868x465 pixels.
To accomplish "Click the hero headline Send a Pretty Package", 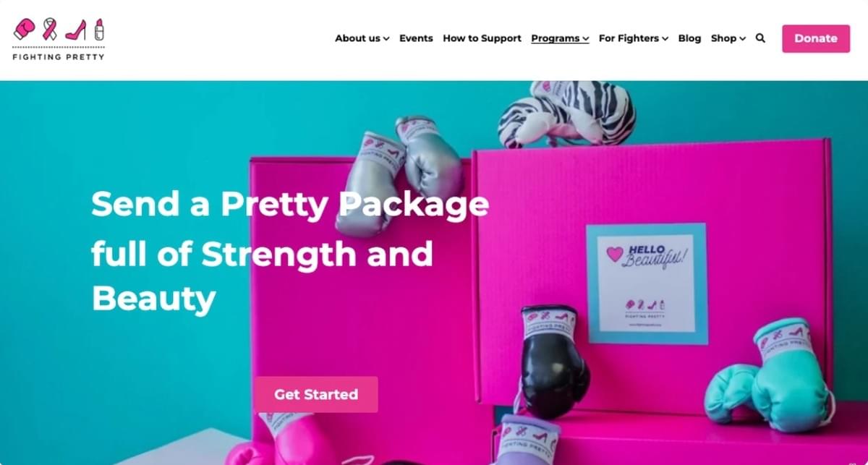I will coord(290,205).
